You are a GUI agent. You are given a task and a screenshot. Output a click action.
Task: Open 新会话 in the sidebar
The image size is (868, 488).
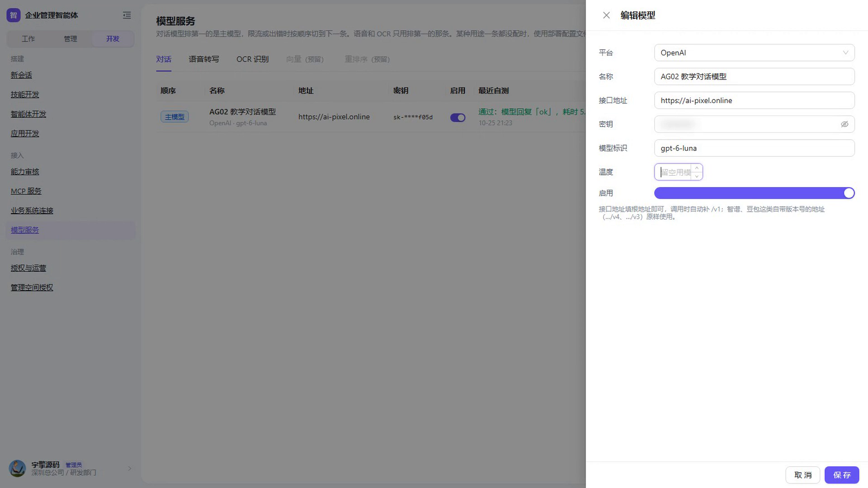click(x=21, y=75)
